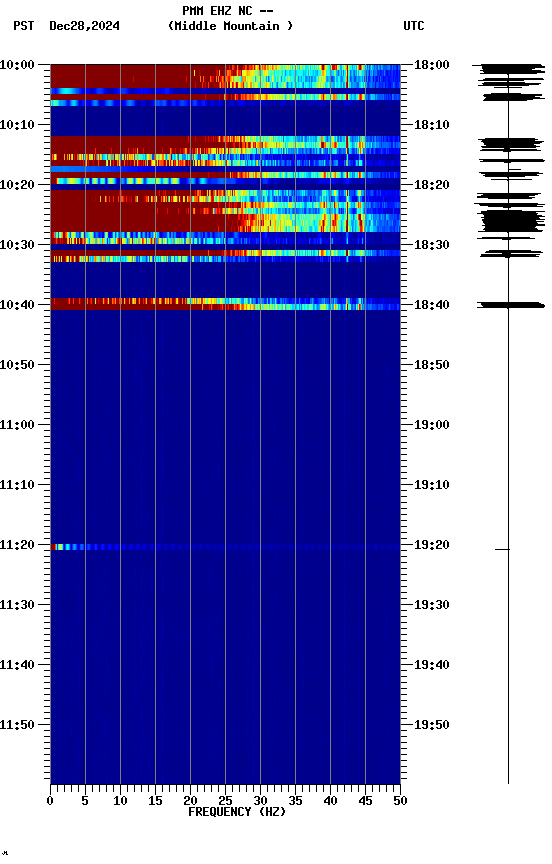This screenshot has height=864, width=552.
Task: Click the 45 Hz frequency tick label
Action: 365,801
